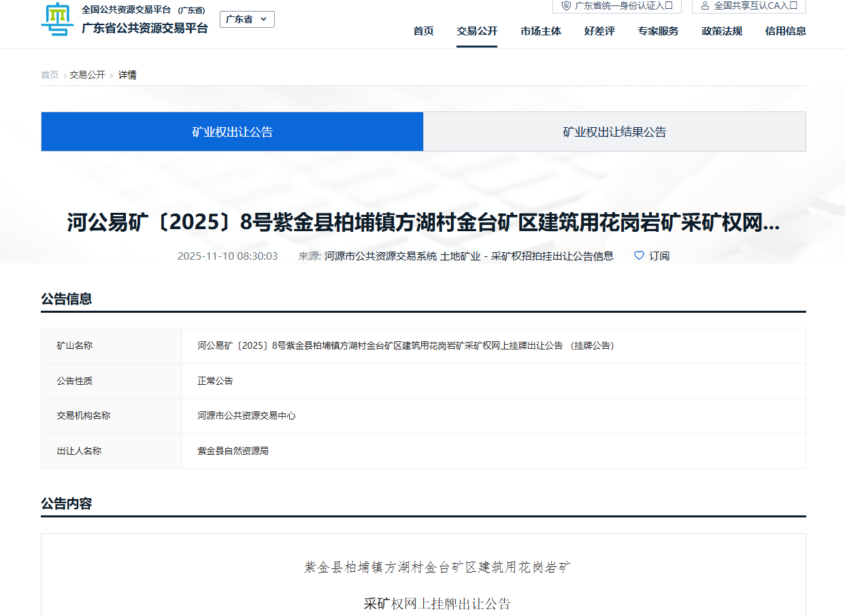The height and width of the screenshot is (616, 845).
Task: Click the 首页 breadcrumb link
Action: 50,75
